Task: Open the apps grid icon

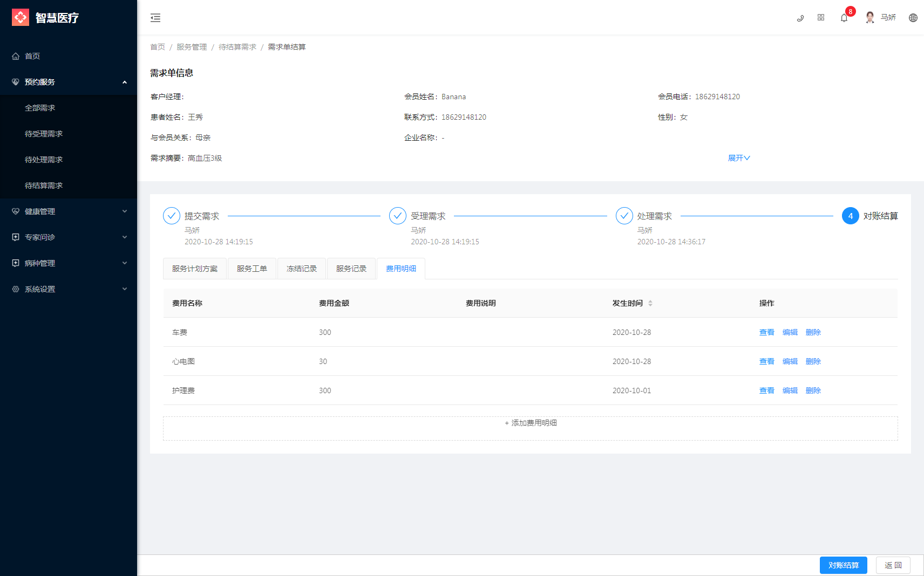Action: tap(821, 18)
